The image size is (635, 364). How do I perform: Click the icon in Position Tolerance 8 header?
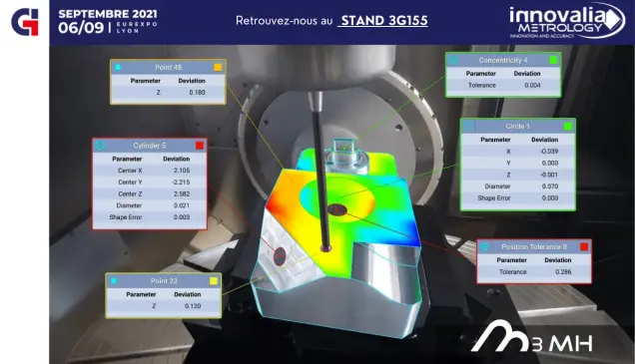tap(484, 246)
